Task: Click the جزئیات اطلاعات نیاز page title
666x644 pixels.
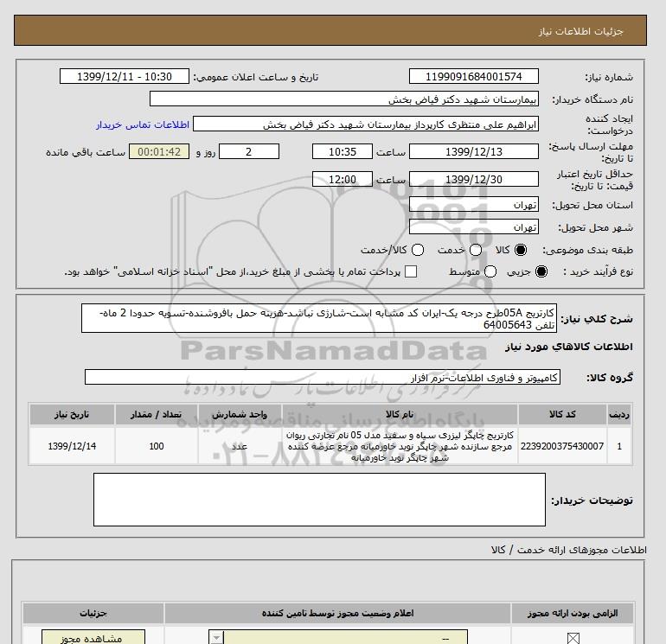Action: 580,31
